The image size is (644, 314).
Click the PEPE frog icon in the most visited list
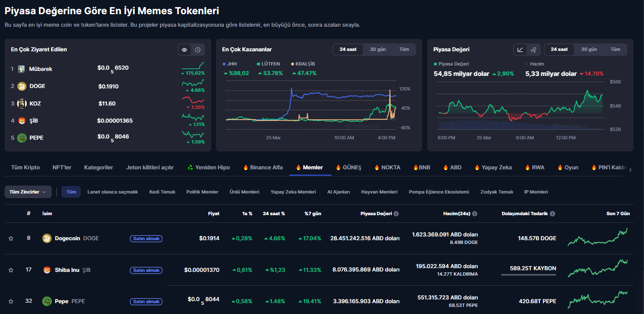tap(22, 138)
